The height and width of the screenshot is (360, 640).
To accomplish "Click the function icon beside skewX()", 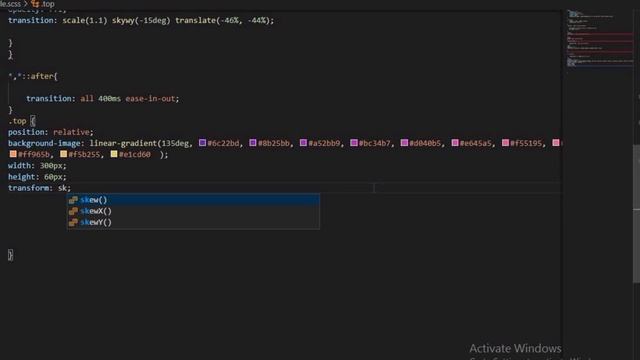I will pyautogui.click(x=73, y=211).
